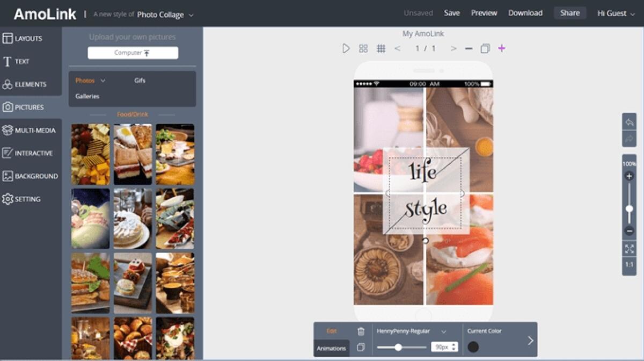This screenshot has height=361, width=644.
Task: Pick the black current color swatch
Action: pos(473,347)
